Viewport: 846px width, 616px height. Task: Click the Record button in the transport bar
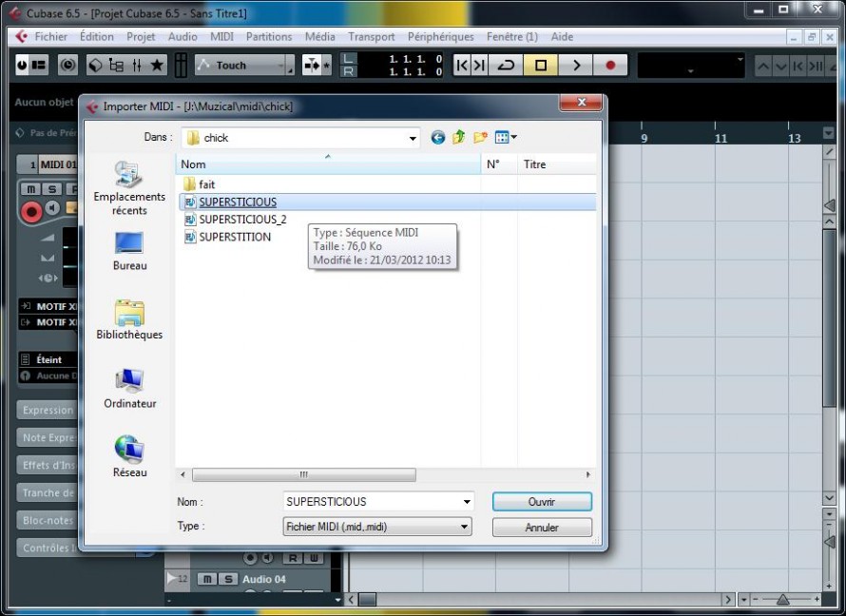coord(610,66)
